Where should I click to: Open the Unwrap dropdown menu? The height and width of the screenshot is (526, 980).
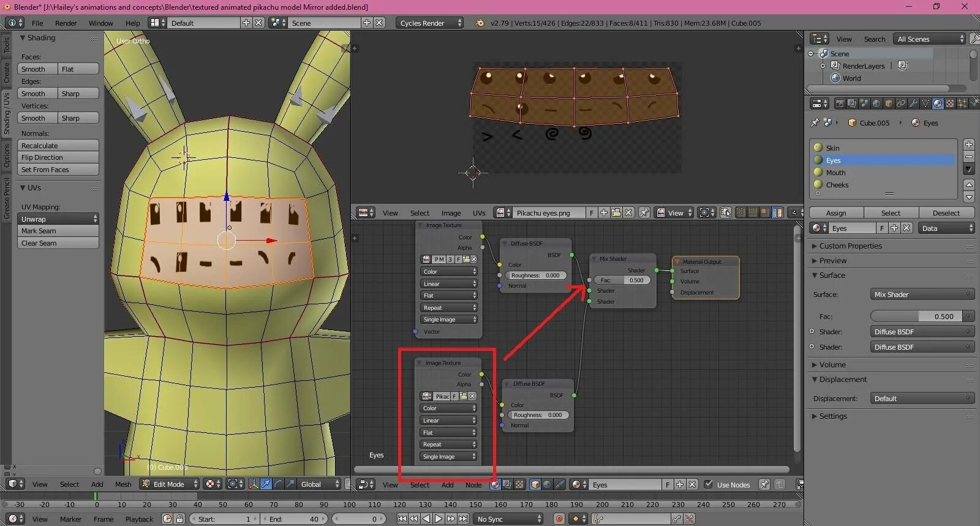58,219
